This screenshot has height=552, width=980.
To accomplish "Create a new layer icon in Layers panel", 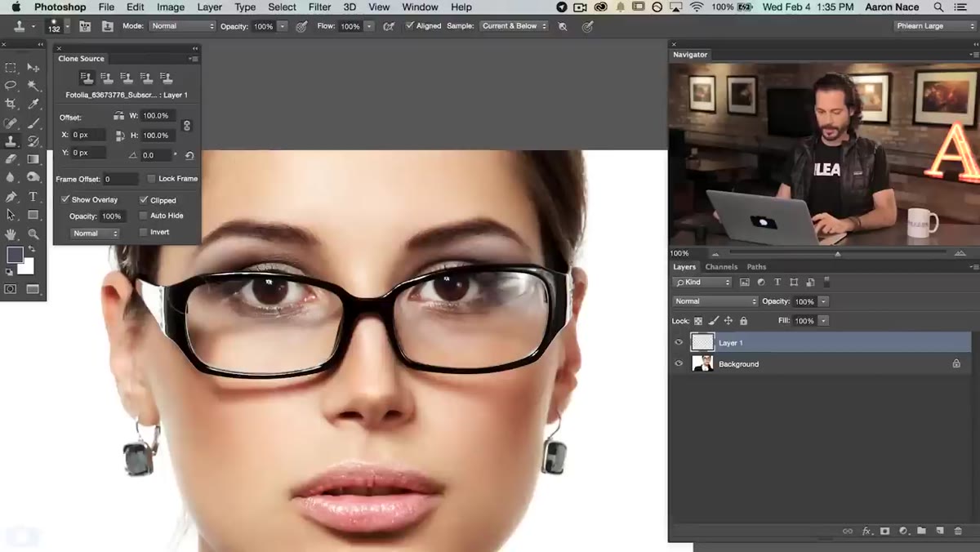I will tap(939, 531).
